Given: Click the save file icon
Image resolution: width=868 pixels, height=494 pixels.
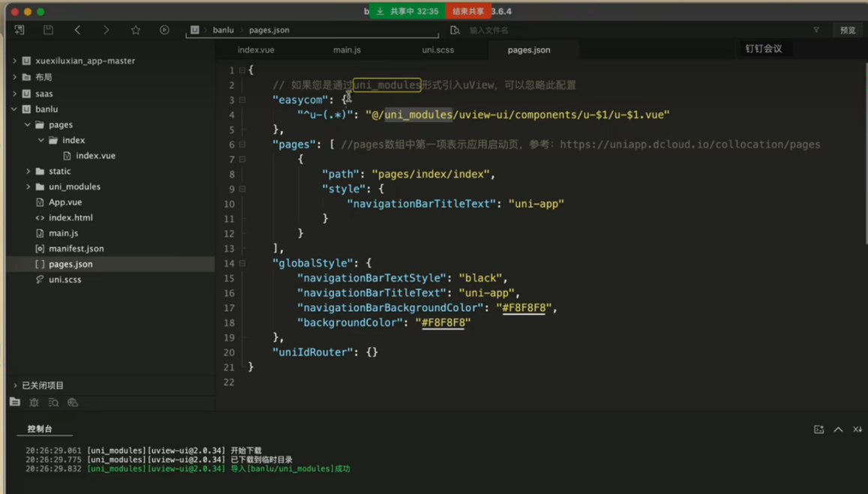Looking at the screenshot, I should pos(48,30).
